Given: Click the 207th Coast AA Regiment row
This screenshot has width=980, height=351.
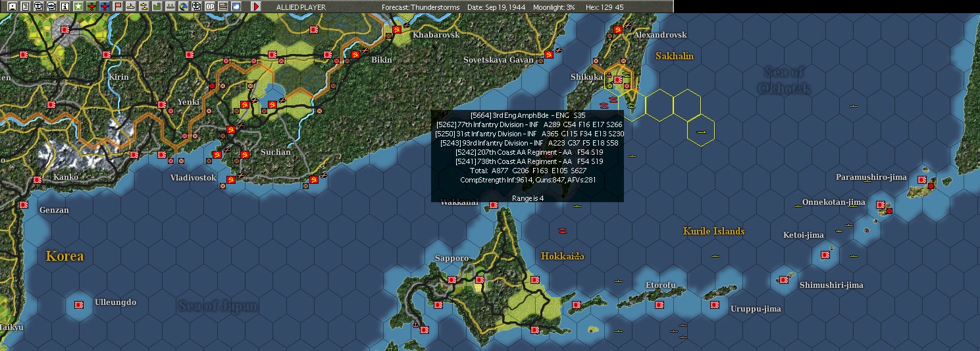Looking at the screenshot, I should (x=528, y=152).
